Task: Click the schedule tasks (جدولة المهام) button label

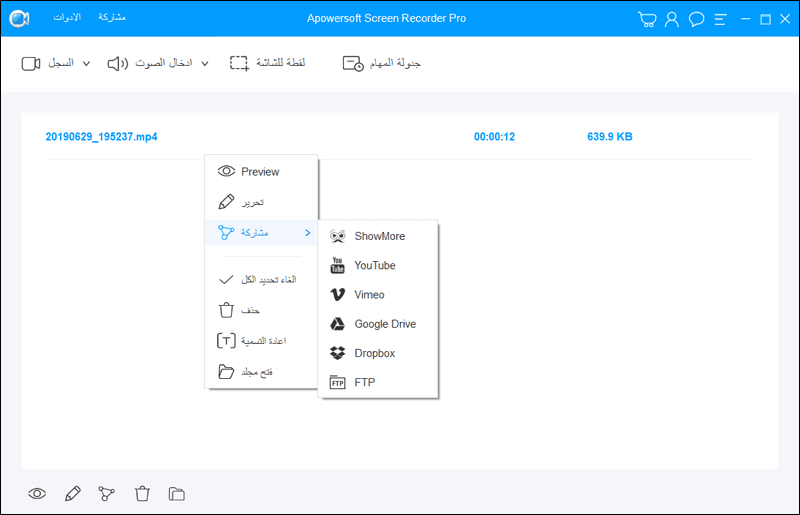Action: click(395, 63)
